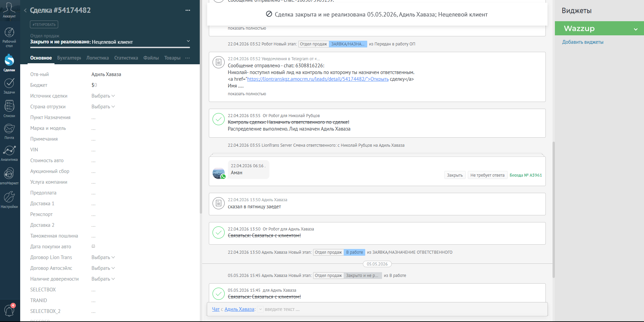Switch to Бухгалтерия tab
Viewport: 644px width, 322px height.
[x=69, y=58]
